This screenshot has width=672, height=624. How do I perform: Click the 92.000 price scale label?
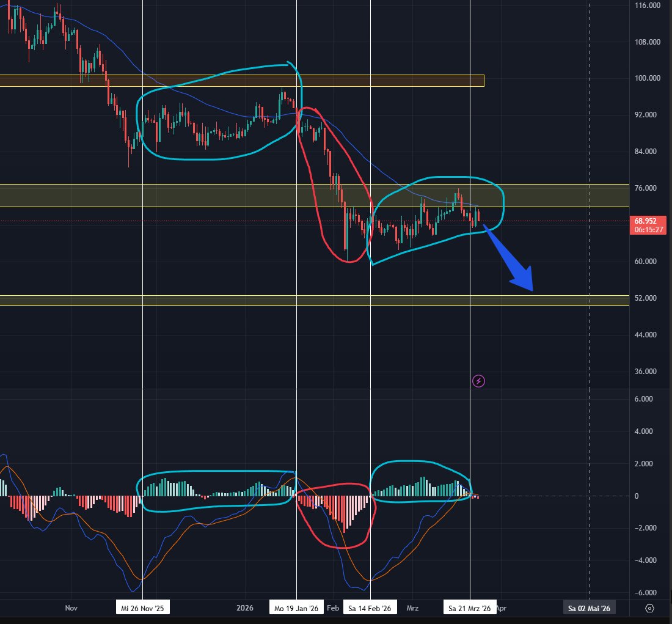coord(646,114)
